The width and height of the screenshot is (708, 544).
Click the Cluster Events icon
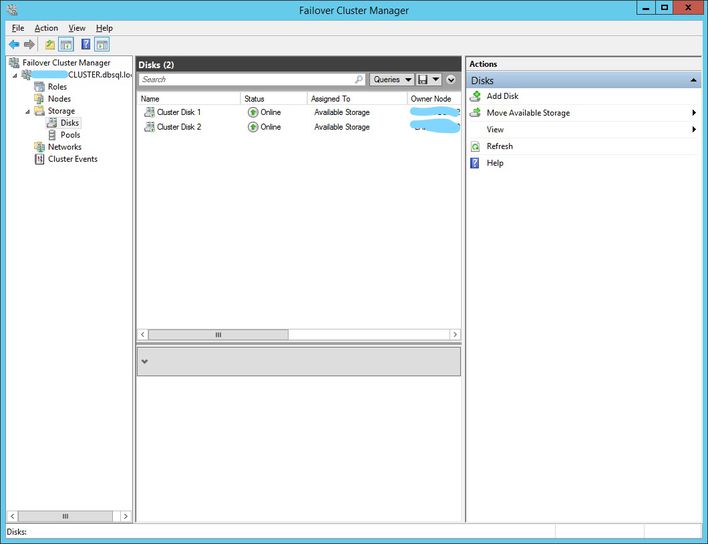tap(39, 159)
